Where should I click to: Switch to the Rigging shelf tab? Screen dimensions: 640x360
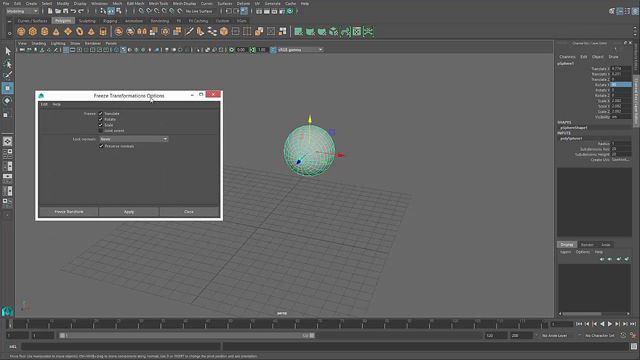[110, 21]
